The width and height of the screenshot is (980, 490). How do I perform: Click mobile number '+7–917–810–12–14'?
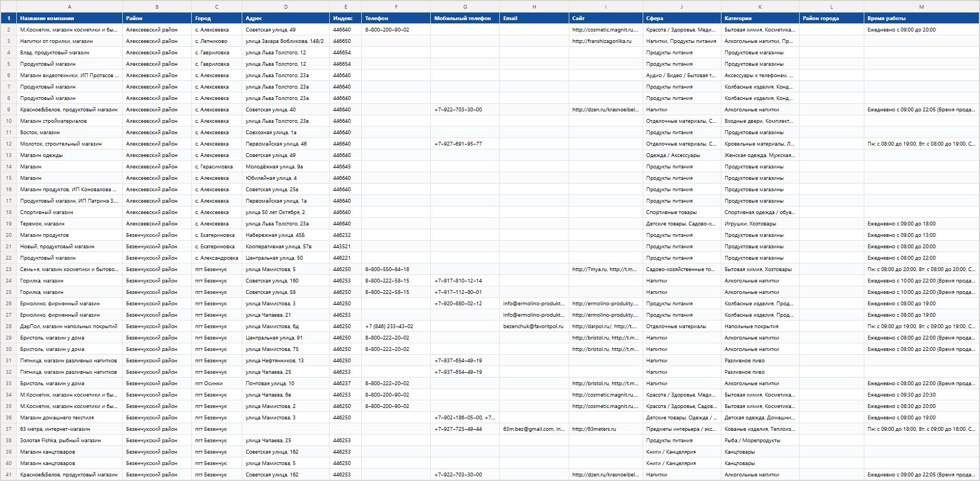465,281
